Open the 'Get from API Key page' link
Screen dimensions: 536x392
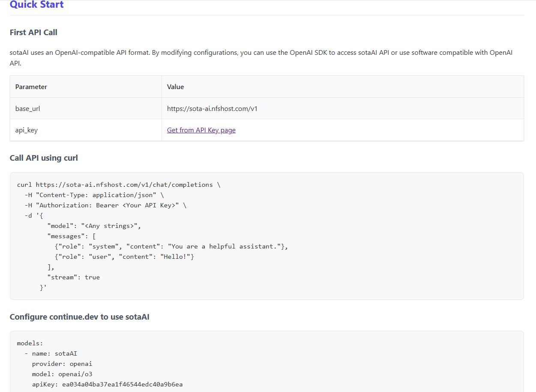[201, 130]
